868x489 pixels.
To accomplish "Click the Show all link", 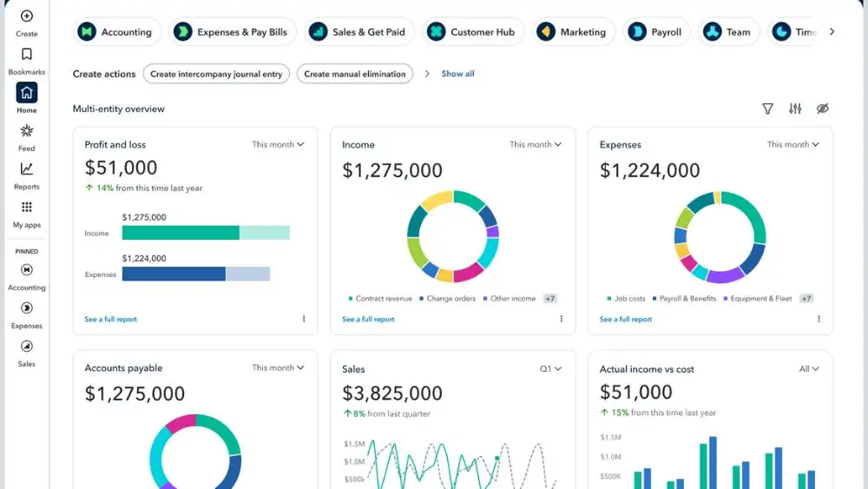I will point(457,74).
